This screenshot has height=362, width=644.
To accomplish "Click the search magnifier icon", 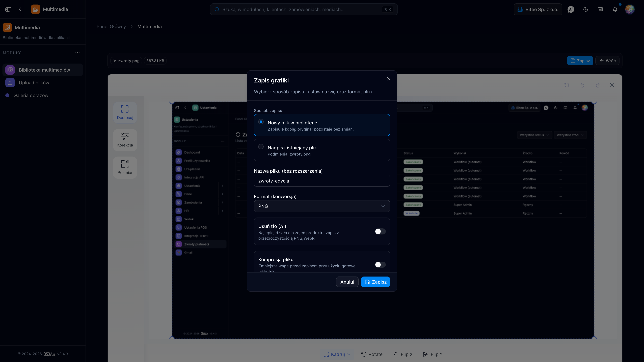I will coord(217,10).
